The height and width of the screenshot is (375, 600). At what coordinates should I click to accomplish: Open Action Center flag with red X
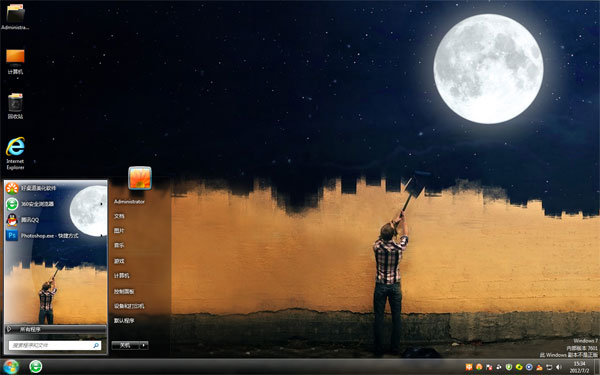click(x=489, y=367)
